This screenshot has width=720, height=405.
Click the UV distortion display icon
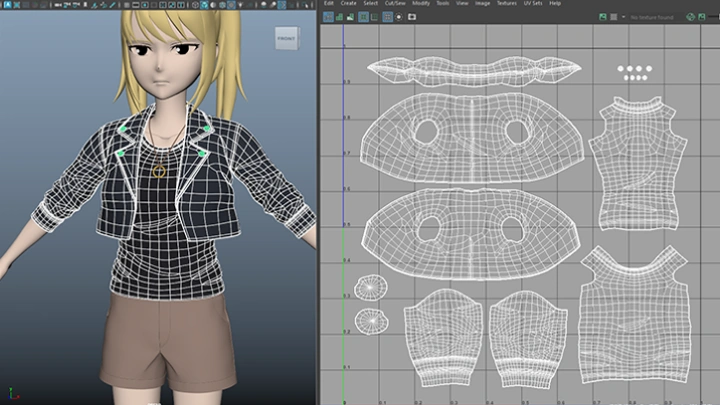[x=350, y=17]
